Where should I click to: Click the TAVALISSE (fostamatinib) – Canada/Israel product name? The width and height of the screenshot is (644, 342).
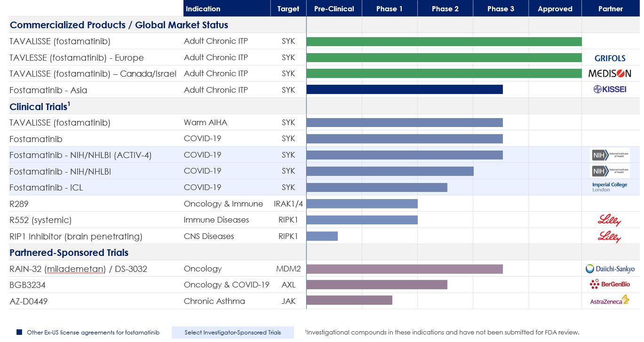[93, 74]
